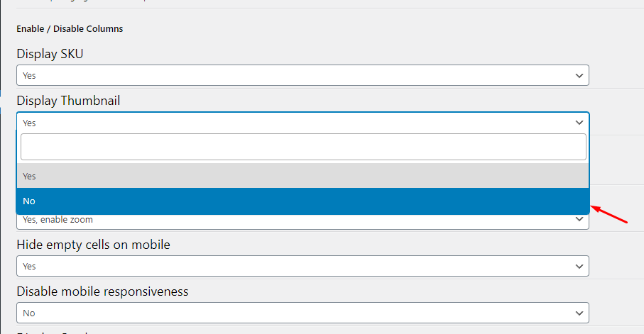
Task: Click the 'Yes' value in Display SKU
Action: point(29,75)
